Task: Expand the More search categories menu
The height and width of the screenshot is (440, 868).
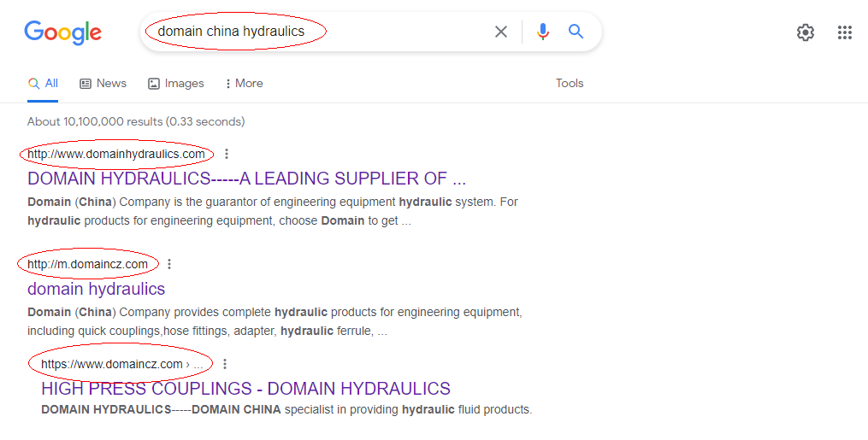Action: tap(244, 84)
